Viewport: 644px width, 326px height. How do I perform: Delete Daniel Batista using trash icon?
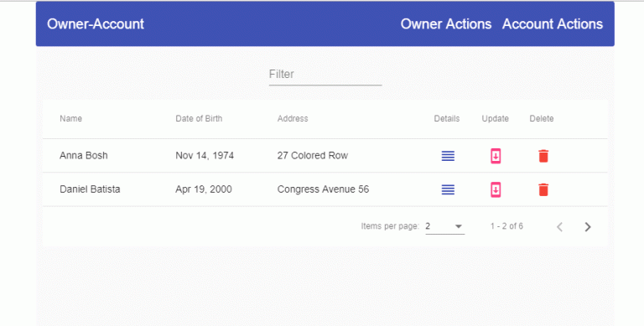tap(543, 189)
